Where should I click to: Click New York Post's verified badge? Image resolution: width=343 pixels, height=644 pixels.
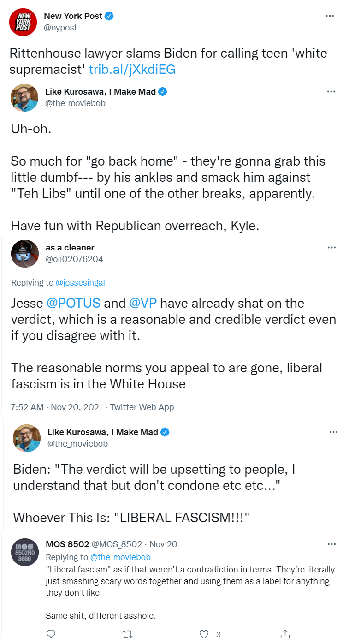click(109, 16)
